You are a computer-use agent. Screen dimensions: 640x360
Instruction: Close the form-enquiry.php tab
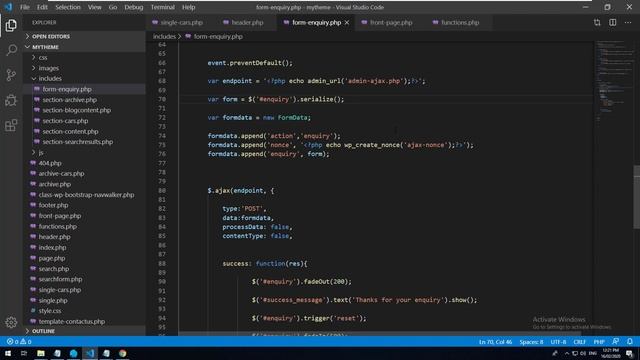347,22
